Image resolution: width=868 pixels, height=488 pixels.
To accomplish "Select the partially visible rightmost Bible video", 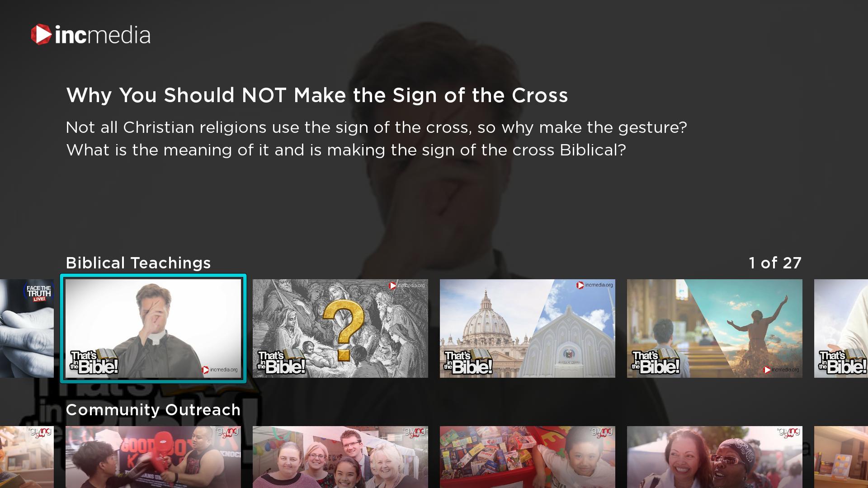I will [841, 328].
